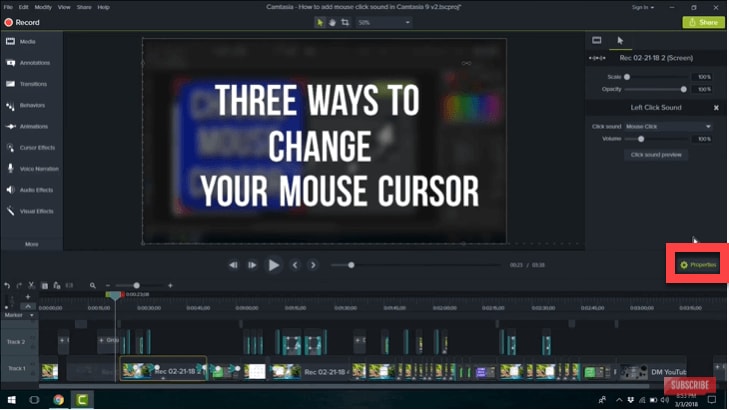Switch to visual properties tab
Viewport: 729px width, 410px height.
tap(597, 40)
